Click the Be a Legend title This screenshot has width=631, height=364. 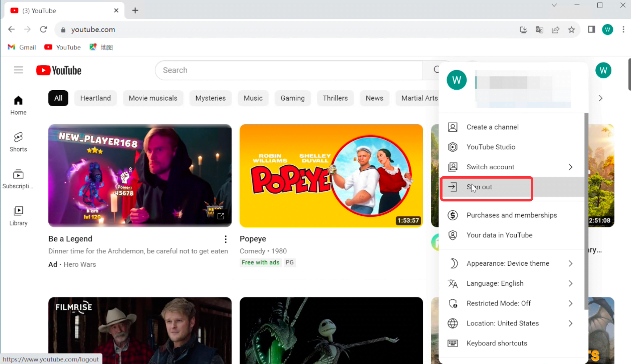tap(70, 239)
